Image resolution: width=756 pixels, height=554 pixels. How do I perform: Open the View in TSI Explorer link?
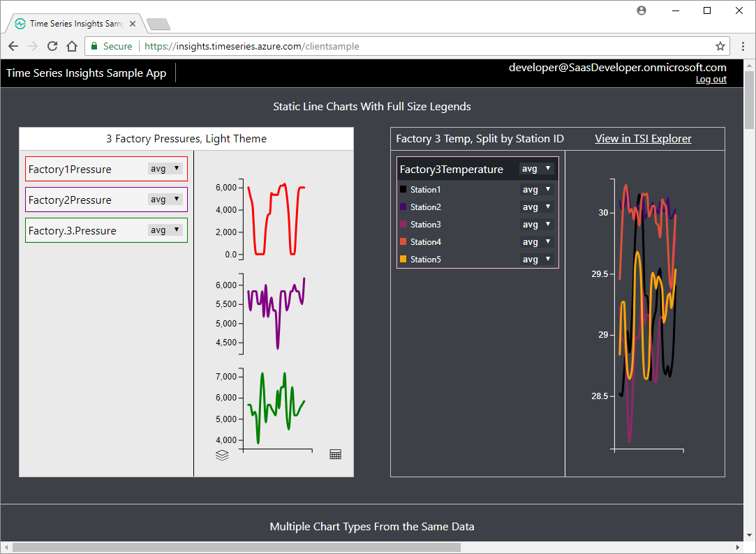643,139
